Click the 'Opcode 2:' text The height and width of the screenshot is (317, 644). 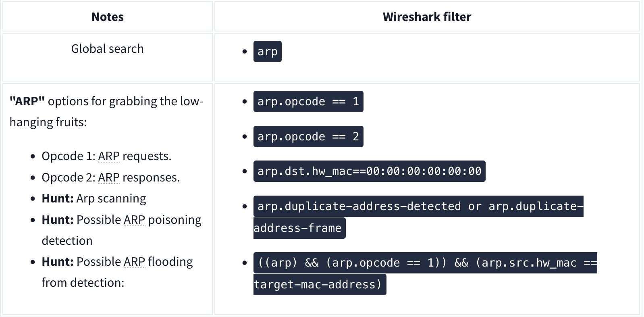point(69,177)
